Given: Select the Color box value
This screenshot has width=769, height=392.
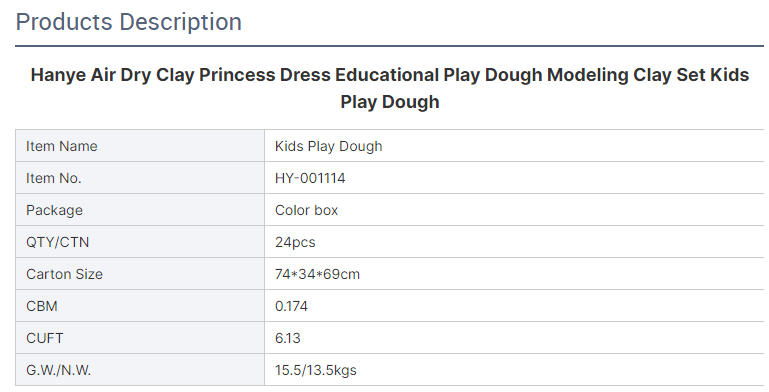Looking at the screenshot, I should [307, 210].
